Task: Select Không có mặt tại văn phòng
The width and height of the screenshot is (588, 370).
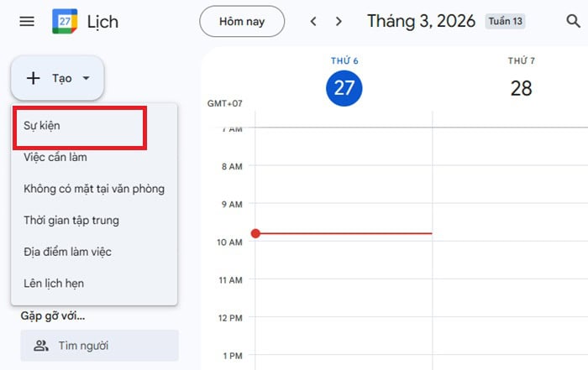Action: [94, 189]
